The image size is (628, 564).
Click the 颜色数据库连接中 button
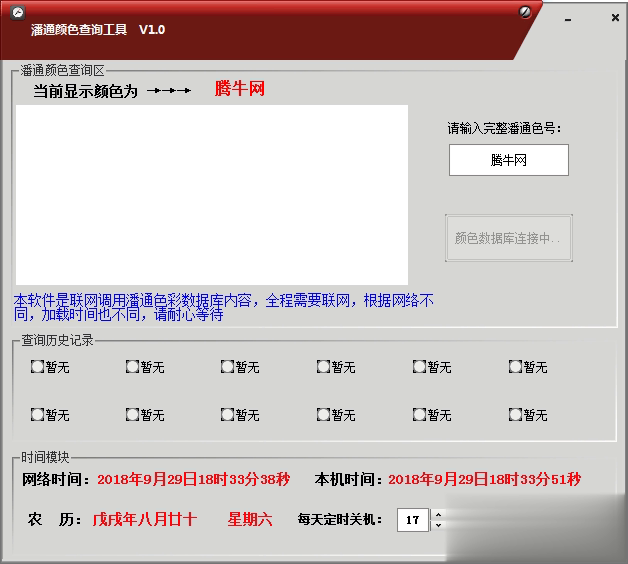[509, 238]
